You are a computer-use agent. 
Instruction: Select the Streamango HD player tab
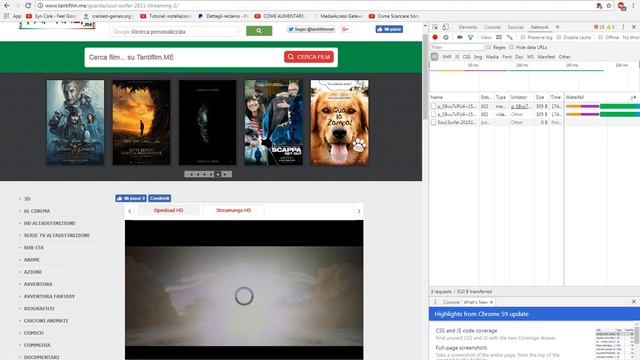click(233, 211)
